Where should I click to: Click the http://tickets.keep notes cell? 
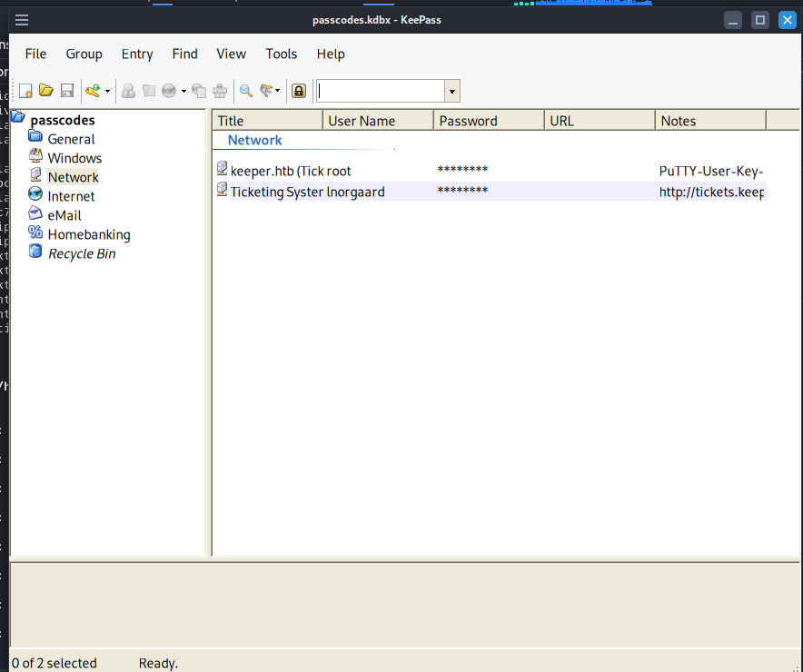711,192
